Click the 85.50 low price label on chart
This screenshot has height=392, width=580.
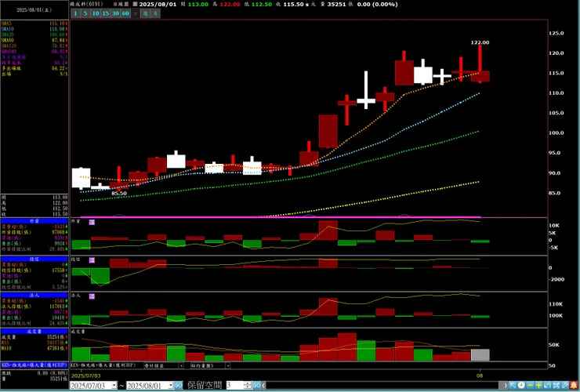click(x=118, y=193)
